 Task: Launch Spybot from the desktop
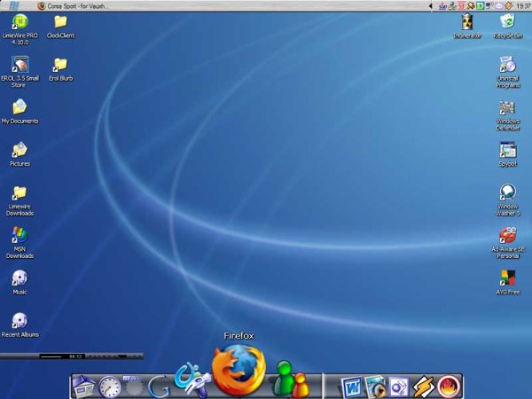[508, 150]
